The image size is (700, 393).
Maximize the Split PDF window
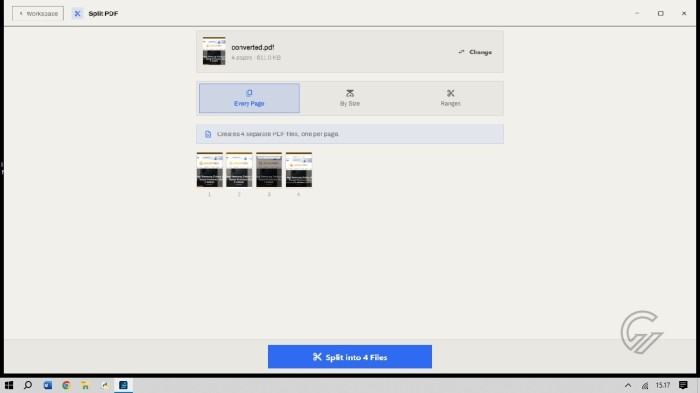pos(661,13)
